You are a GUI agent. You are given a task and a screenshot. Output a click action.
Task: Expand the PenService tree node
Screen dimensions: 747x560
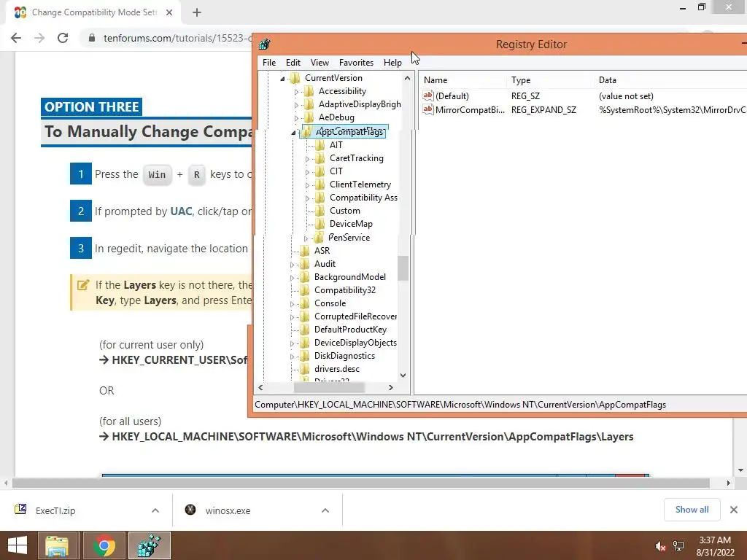click(306, 238)
